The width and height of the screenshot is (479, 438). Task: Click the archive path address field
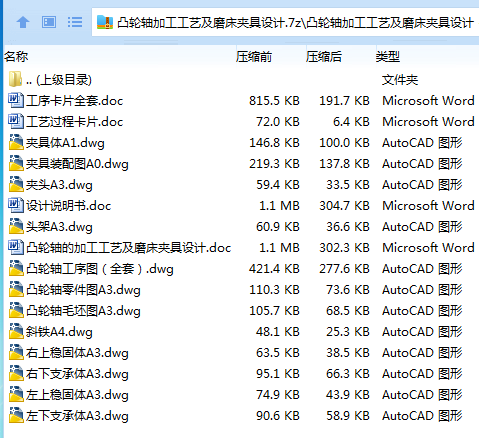285,22
